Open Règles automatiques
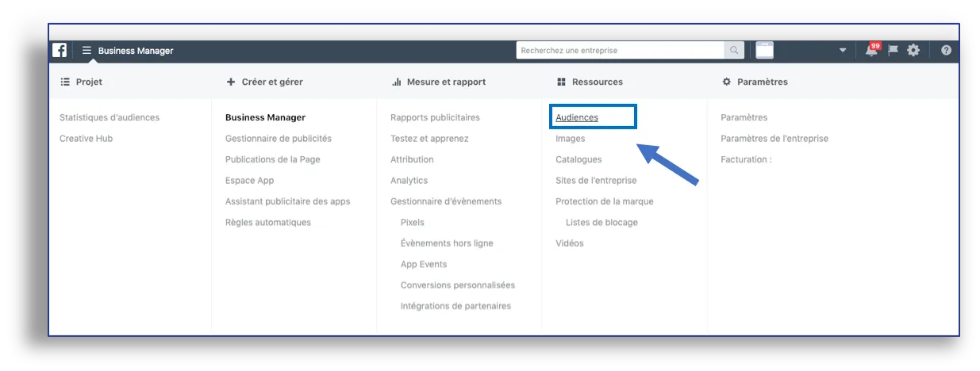The height and width of the screenshot is (371, 980). pyautogui.click(x=268, y=222)
